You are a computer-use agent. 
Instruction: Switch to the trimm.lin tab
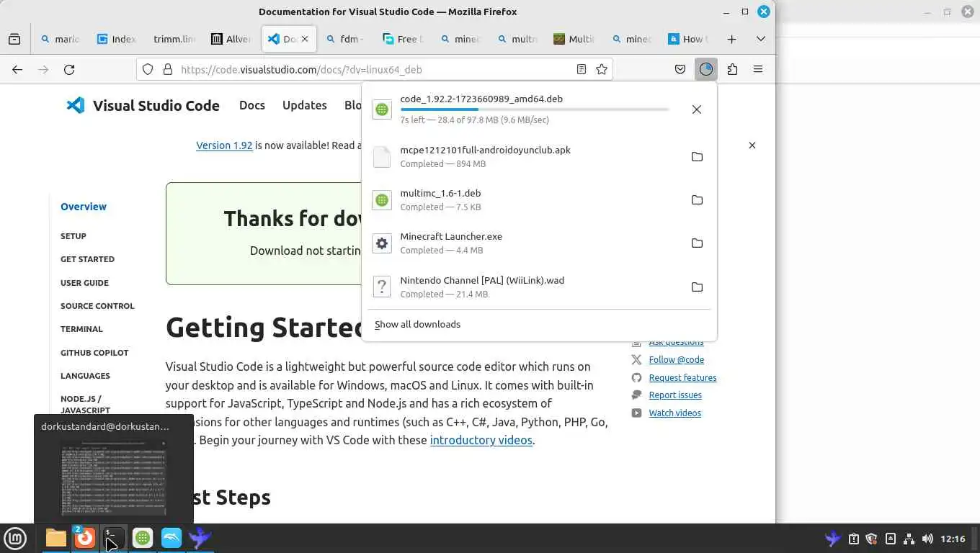tap(174, 39)
